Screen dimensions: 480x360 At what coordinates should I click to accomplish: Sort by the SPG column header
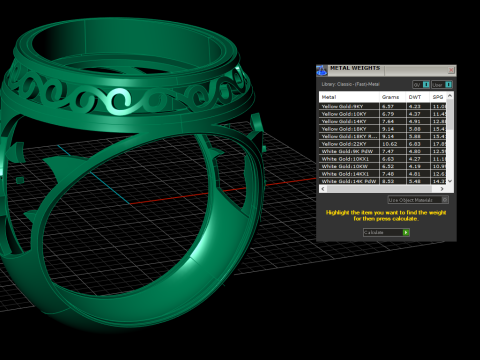[438, 97]
